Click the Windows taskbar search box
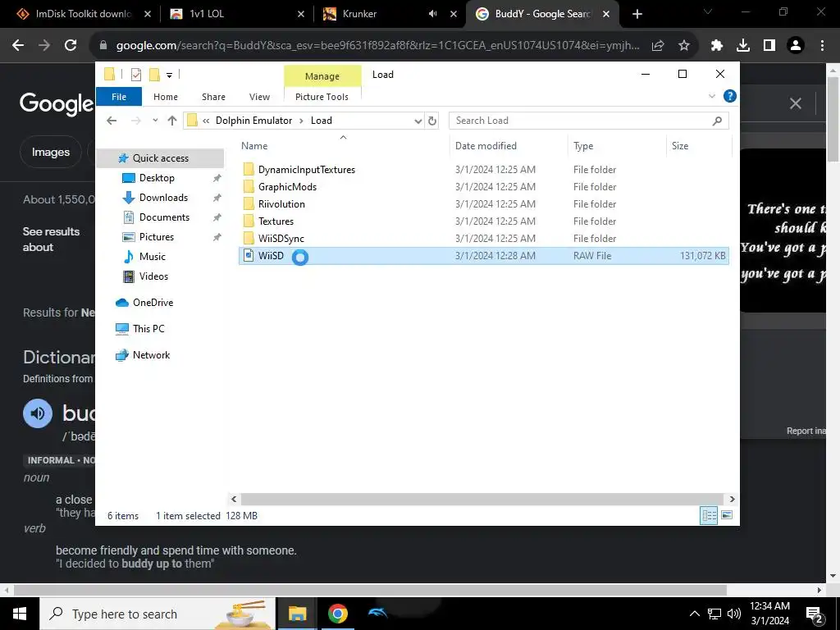 [x=157, y=614]
